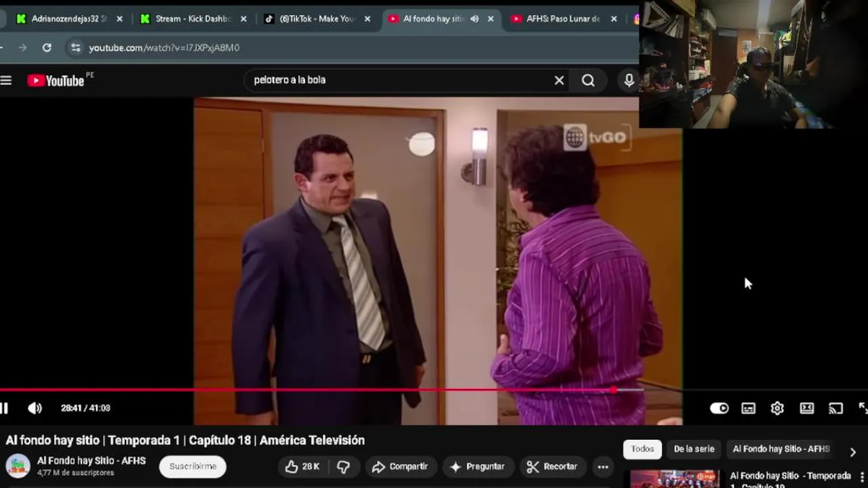Select the De la serie filter chip
This screenshot has height=488, width=868.
[x=694, y=449]
